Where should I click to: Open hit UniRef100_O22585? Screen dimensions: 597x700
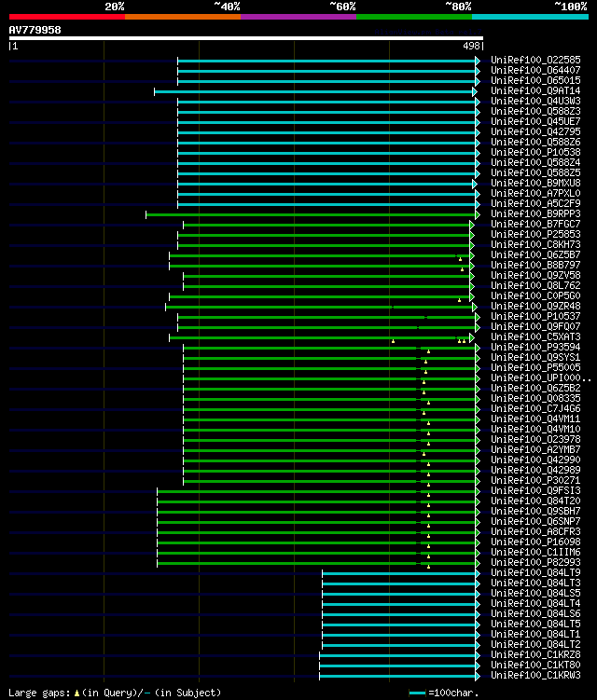click(535, 60)
